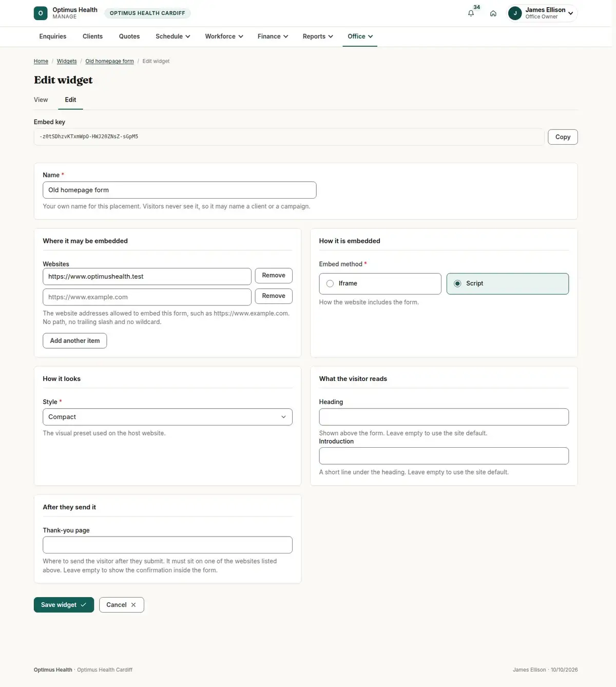616x687 pixels.
Task: Click the Optimus Health logo square
Action: 41,13
